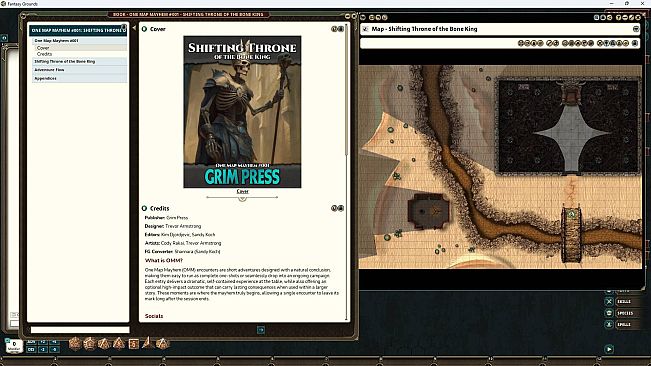This screenshot has width=651, height=366.
Task: Click the 'Publisher: Grim Press' credit line
Action: click(x=166, y=217)
